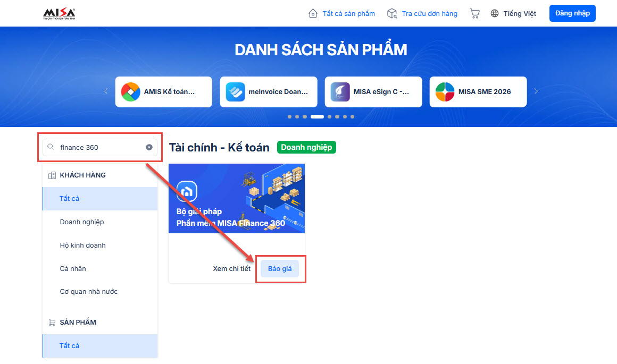This screenshot has height=364, width=617.
Task: Open the MISA eSign C product card
Action: tap(373, 92)
